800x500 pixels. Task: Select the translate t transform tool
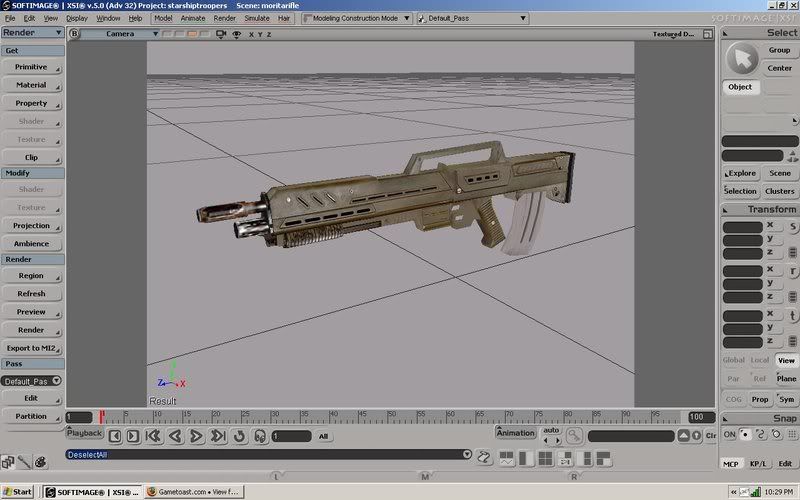(793, 315)
